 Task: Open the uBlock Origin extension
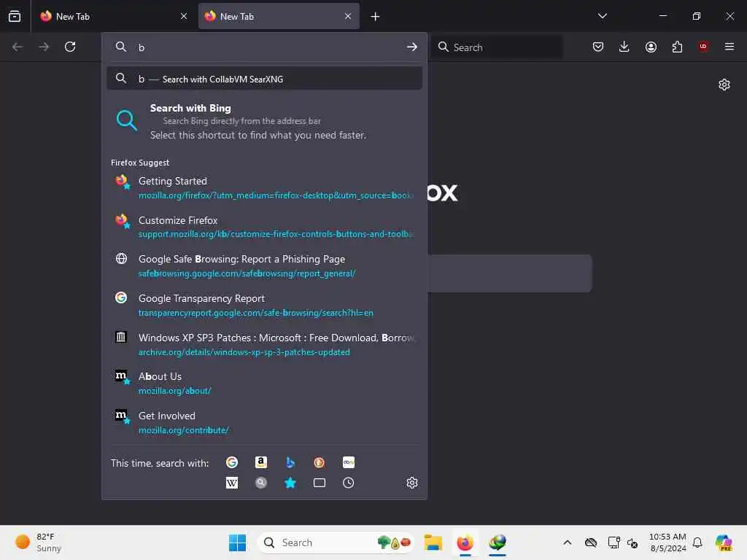click(x=703, y=47)
